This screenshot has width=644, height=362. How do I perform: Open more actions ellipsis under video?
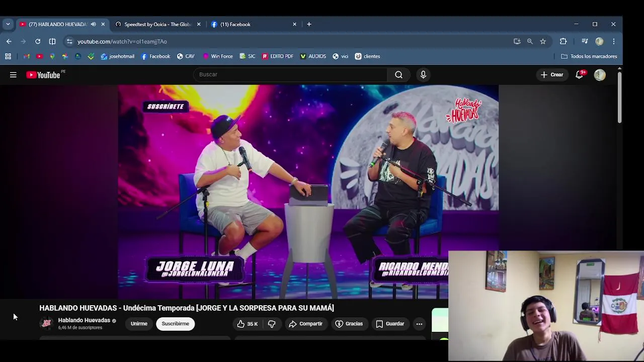pos(419,324)
